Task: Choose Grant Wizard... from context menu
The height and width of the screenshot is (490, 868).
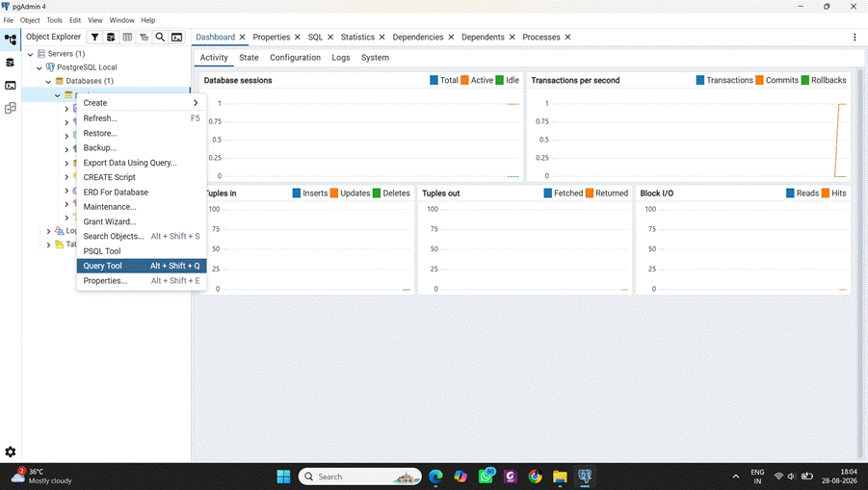Action: (x=142, y=221)
